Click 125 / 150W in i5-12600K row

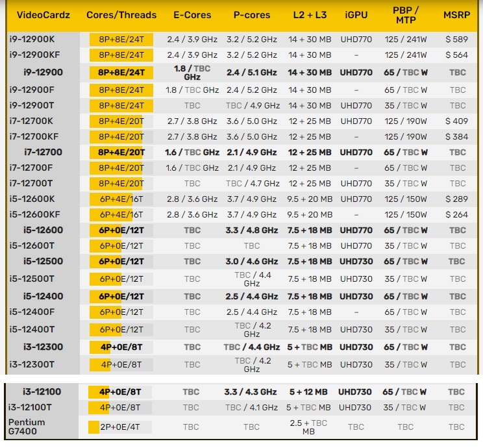click(406, 199)
